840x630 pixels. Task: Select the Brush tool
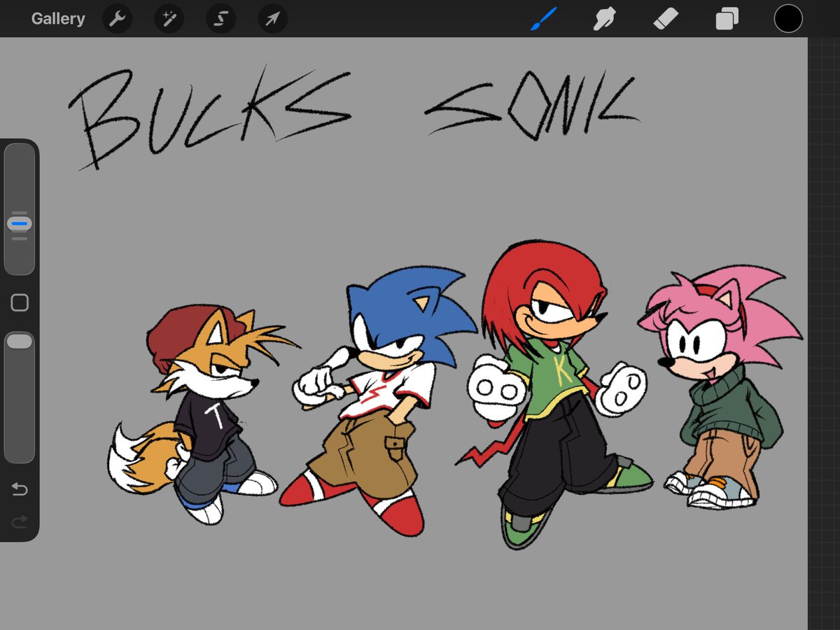point(542,19)
